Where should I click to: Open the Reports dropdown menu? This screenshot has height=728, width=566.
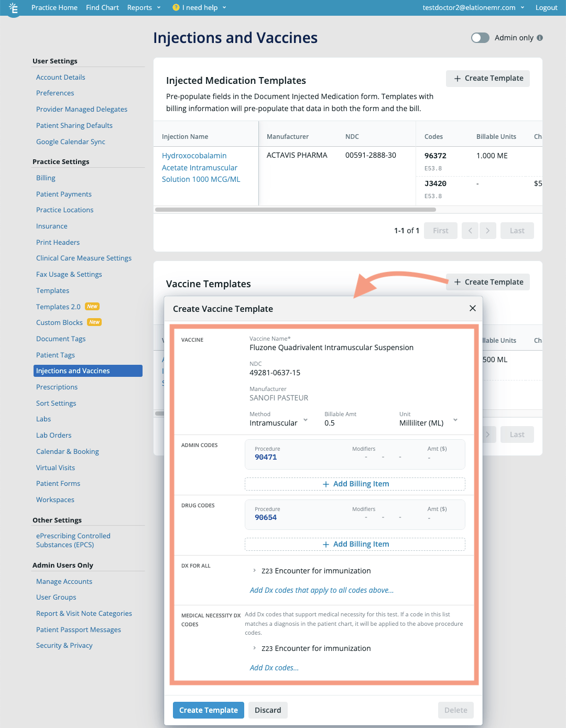[144, 7]
